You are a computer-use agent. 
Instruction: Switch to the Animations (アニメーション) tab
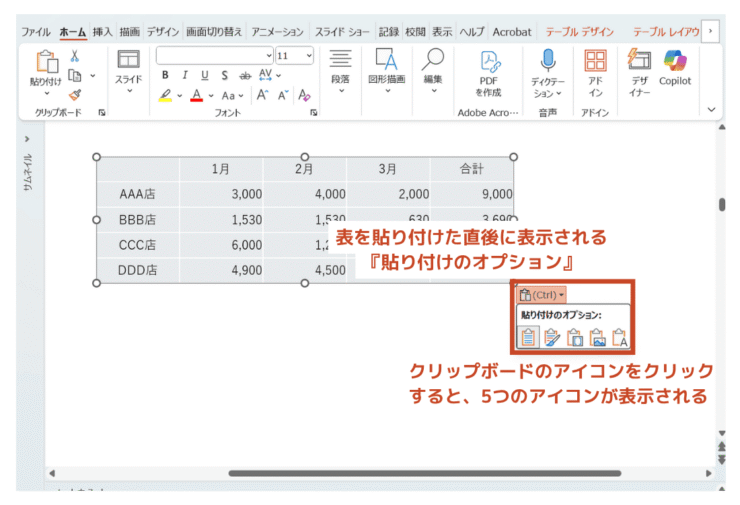pyautogui.click(x=278, y=32)
